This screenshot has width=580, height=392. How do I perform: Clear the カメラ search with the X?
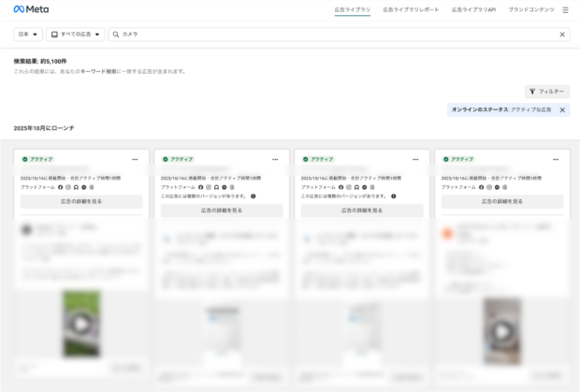[x=562, y=35]
